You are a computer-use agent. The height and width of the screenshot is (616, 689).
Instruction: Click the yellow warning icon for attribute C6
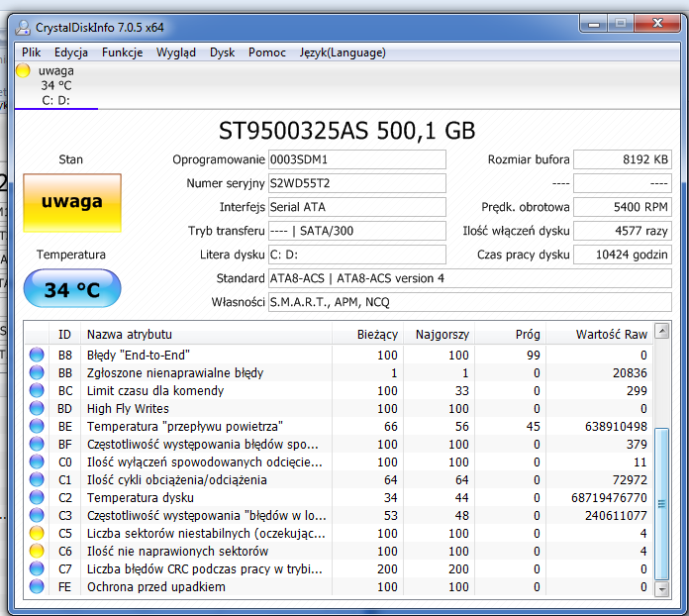point(37,551)
